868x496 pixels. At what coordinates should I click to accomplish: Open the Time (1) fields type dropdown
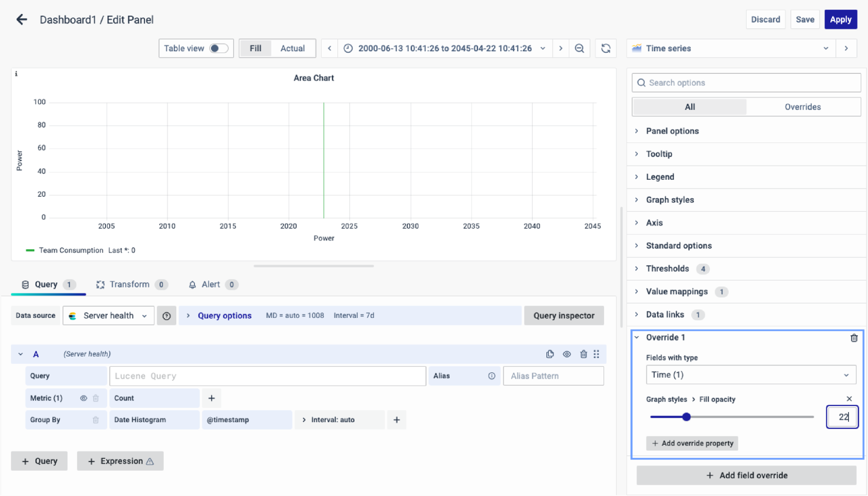pos(750,375)
